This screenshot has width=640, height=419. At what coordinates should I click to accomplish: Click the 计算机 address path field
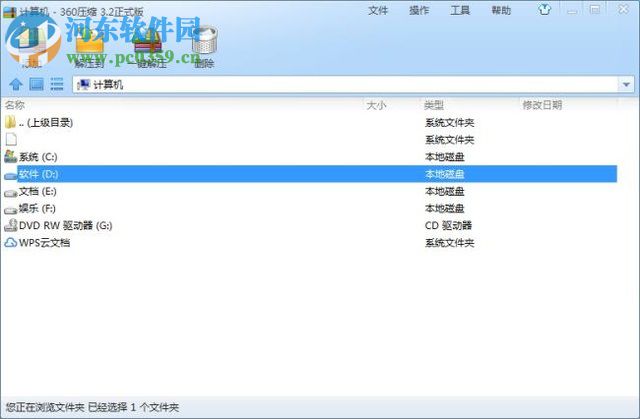pos(346,84)
